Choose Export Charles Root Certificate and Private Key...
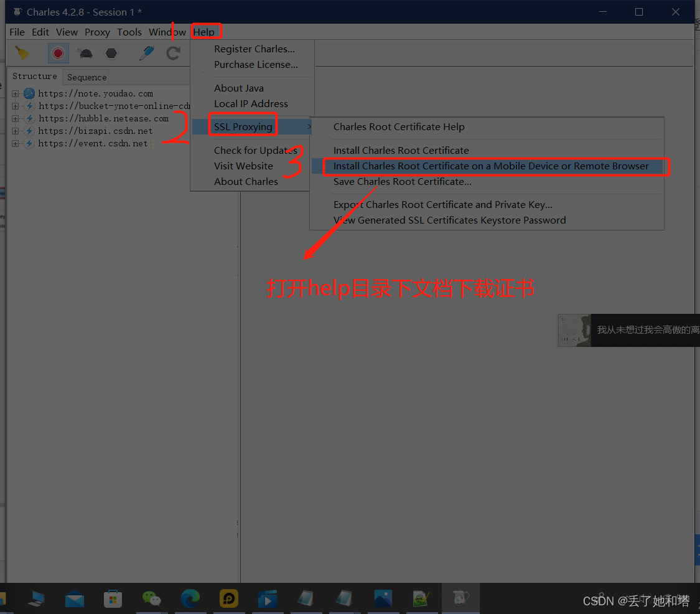Image resolution: width=700 pixels, height=614 pixels. 442,205
